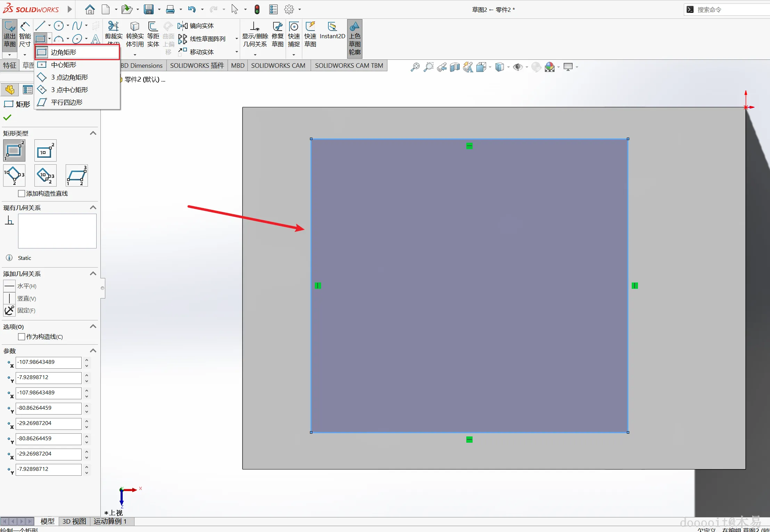Collapse the 矩形类型 section
770x532 pixels.
coord(93,133)
